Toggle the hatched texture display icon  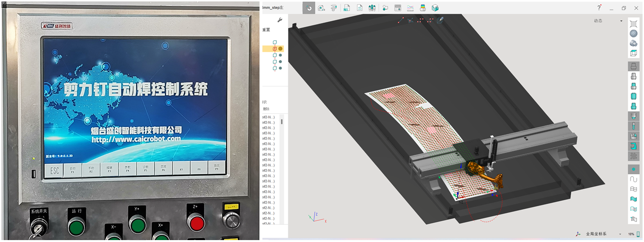(633, 156)
